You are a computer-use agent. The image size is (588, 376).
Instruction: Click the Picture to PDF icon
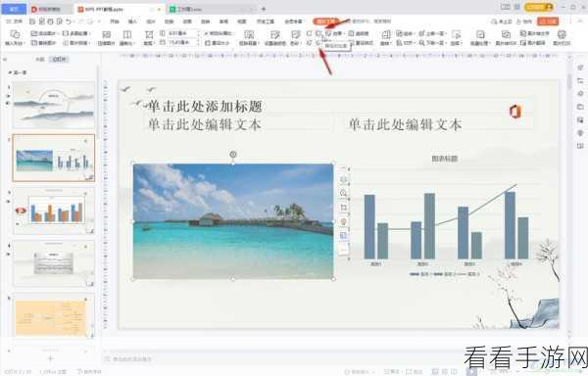pyautogui.click(x=506, y=35)
